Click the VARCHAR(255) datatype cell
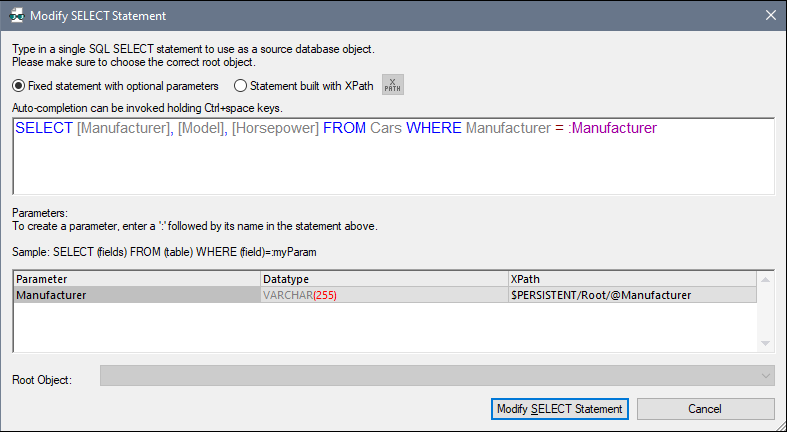The height and width of the screenshot is (432, 787). pos(384,295)
